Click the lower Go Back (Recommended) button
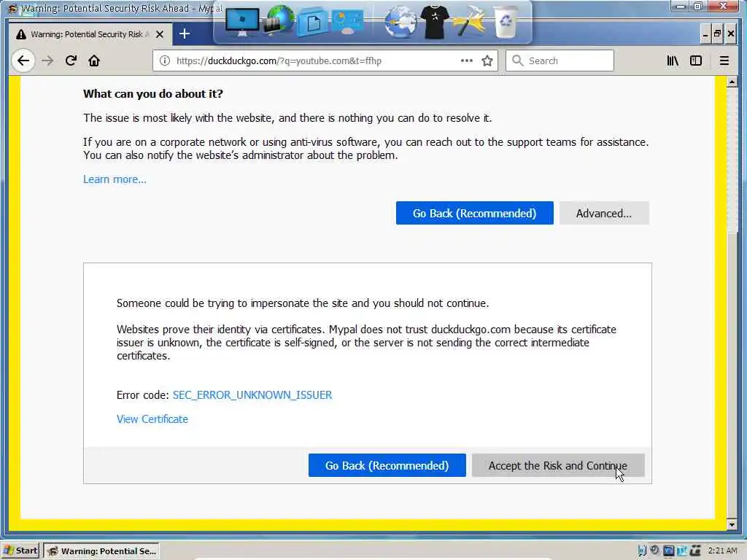Viewport: 747px width, 560px height. tap(387, 465)
